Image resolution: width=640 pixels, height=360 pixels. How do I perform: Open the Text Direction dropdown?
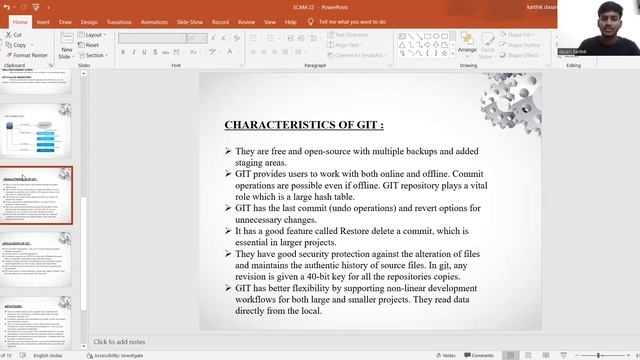350,35
